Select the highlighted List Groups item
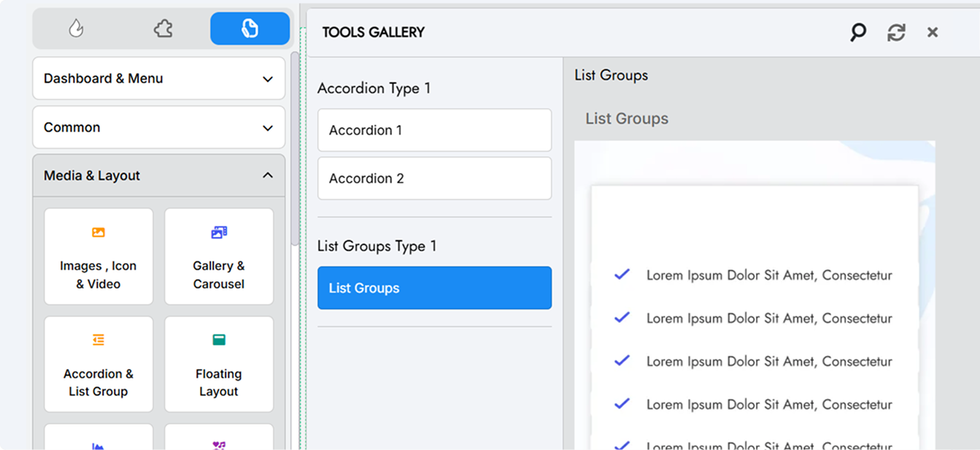This screenshot has width=980, height=450. [x=435, y=288]
